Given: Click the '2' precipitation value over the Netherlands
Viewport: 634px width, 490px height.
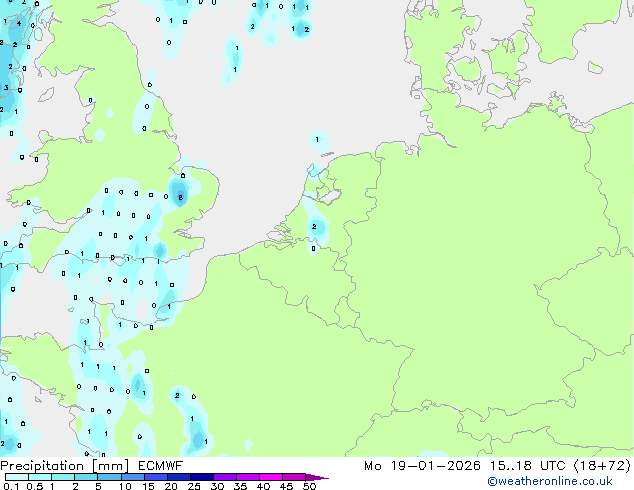Looking at the screenshot, I should click(x=314, y=226).
